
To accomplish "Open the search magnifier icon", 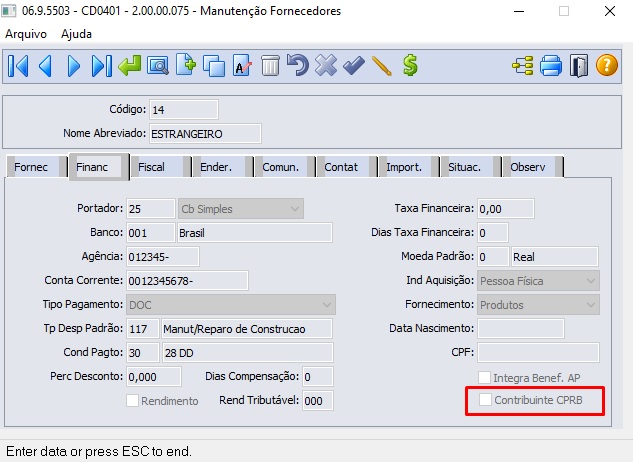I will [158, 66].
